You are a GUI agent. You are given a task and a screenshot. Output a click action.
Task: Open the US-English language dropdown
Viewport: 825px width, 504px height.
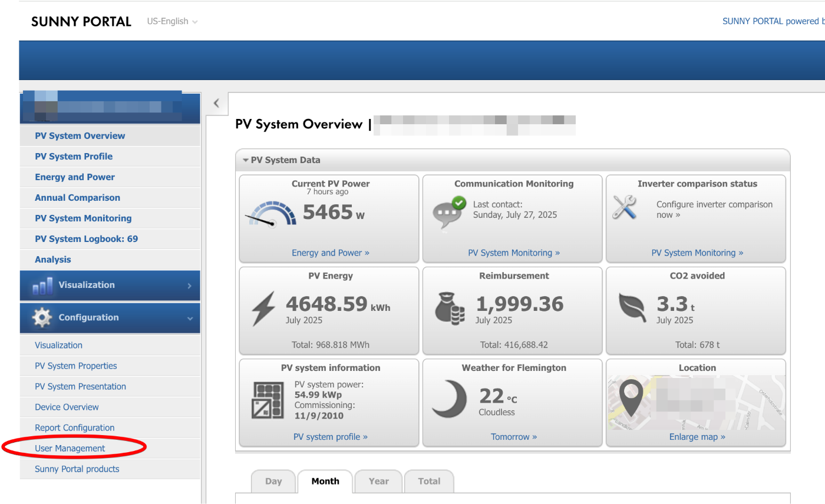[x=172, y=21]
